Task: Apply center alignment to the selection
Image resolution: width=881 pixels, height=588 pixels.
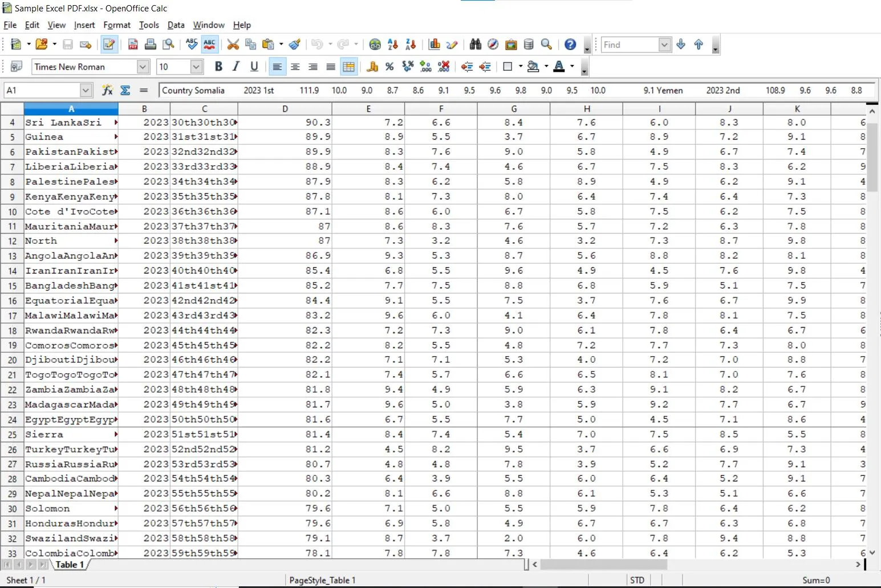Action: point(295,67)
